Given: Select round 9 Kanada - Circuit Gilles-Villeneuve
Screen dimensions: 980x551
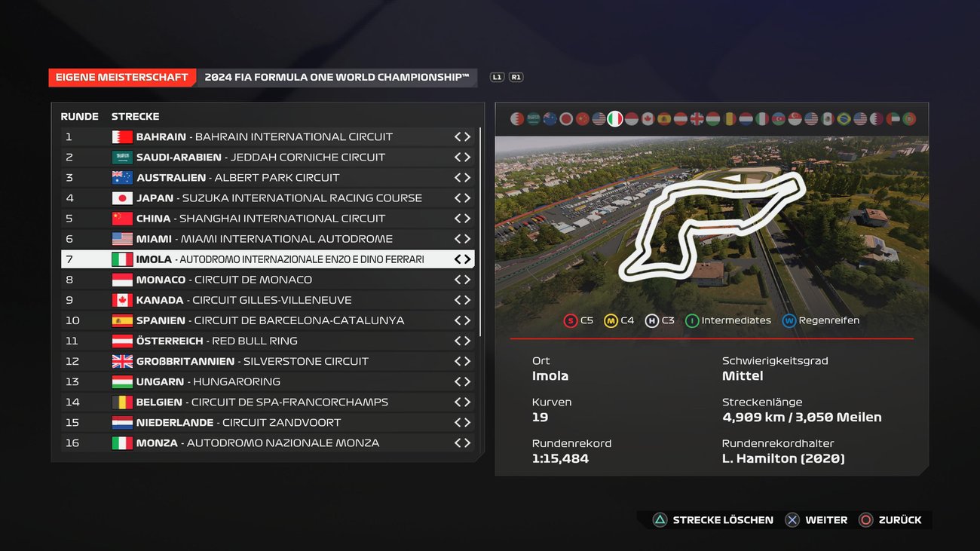Looking at the screenshot, I should tap(268, 300).
